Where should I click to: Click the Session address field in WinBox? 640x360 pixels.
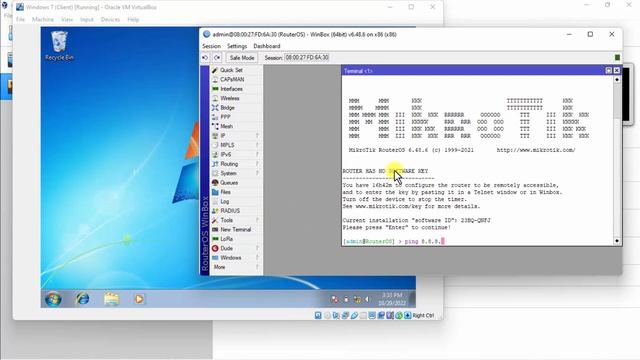tap(307, 58)
